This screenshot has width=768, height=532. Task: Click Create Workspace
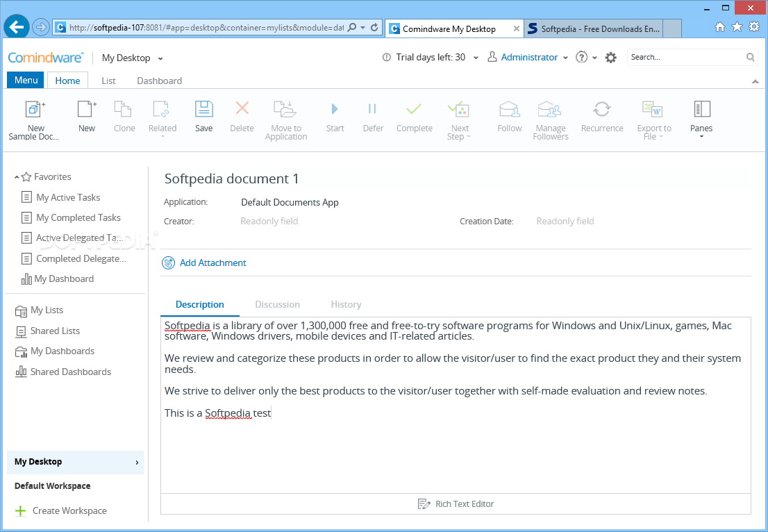(x=60, y=510)
